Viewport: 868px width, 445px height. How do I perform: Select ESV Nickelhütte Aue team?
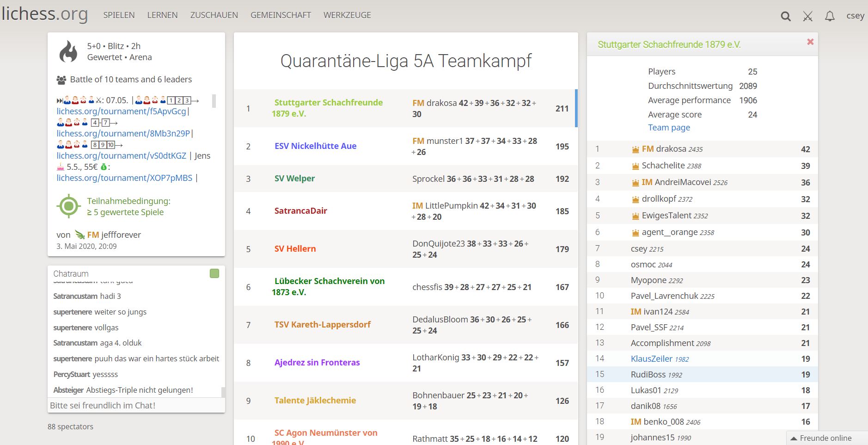[x=315, y=146]
